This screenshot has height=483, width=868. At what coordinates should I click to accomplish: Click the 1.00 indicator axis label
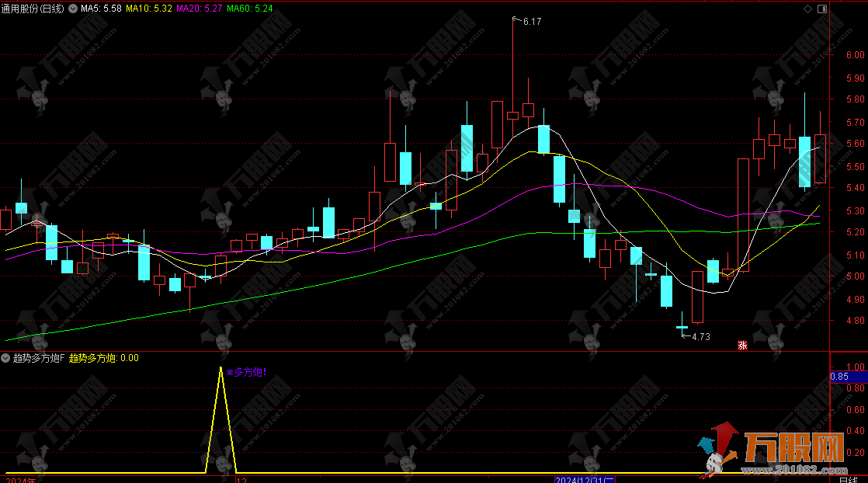[x=856, y=367]
